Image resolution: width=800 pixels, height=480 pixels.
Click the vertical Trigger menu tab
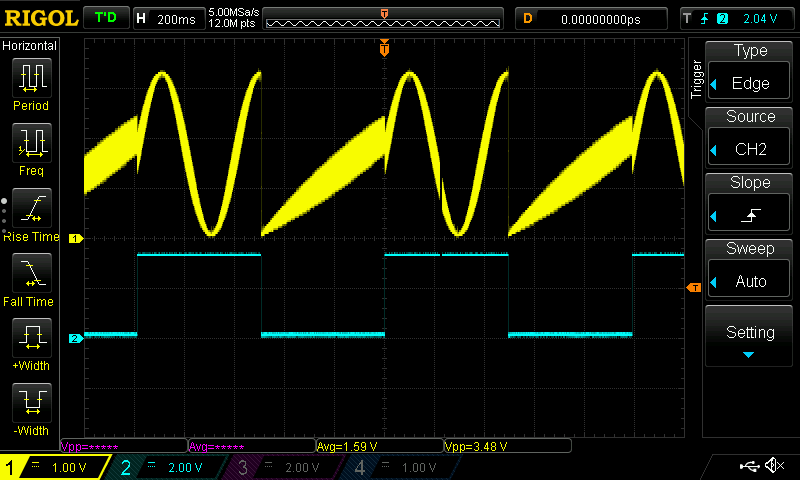(x=695, y=79)
